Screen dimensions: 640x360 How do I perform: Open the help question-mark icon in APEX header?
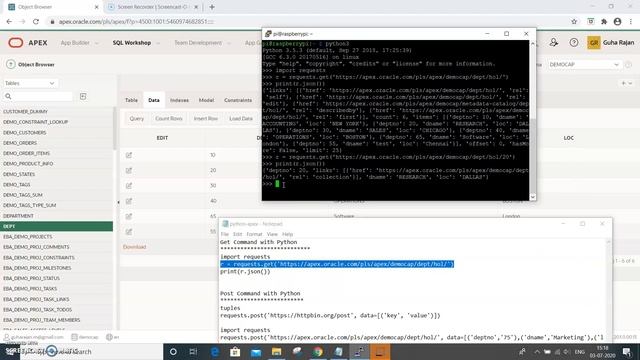click(573, 42)
